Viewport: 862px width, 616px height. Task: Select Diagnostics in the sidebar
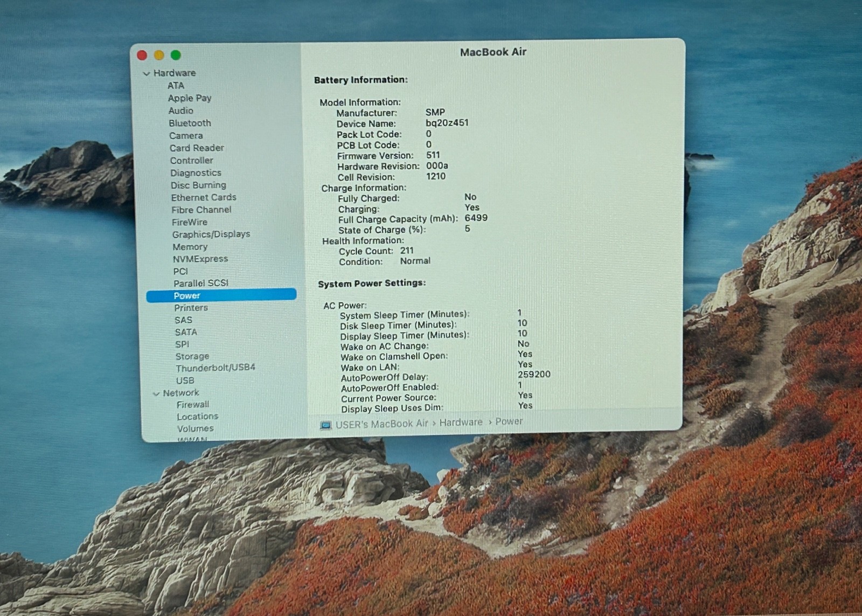pos(196,173)
